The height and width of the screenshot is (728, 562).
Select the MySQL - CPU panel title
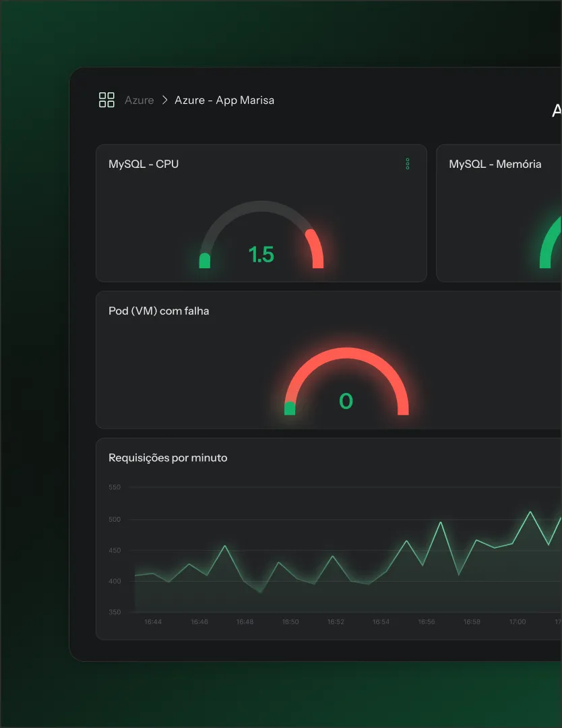click(144, 164)
